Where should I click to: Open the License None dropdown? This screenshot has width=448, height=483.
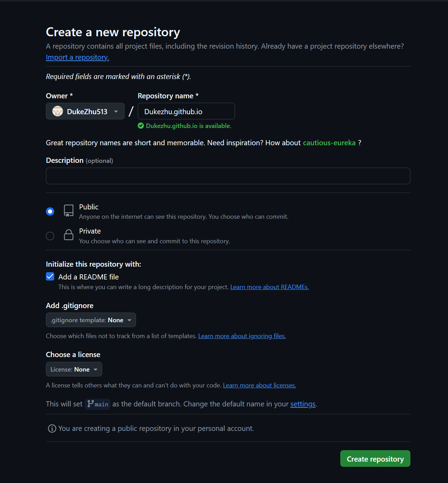(74, 369)
